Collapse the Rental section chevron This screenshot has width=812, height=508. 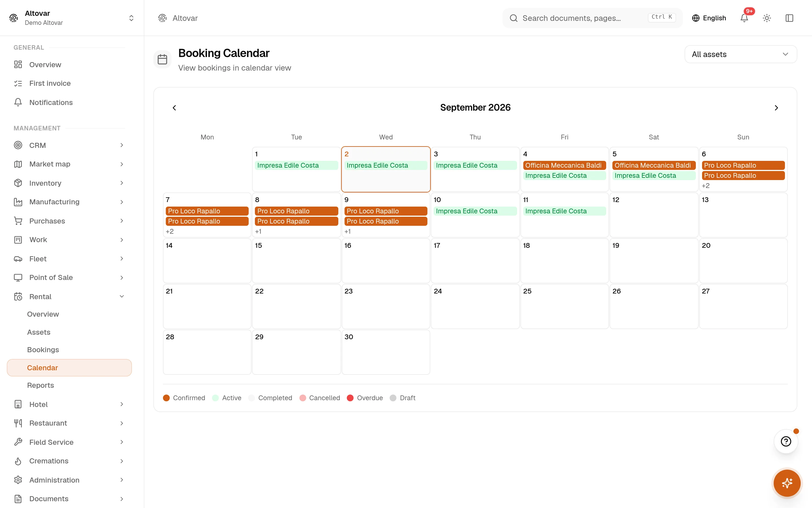pos(122,296)
